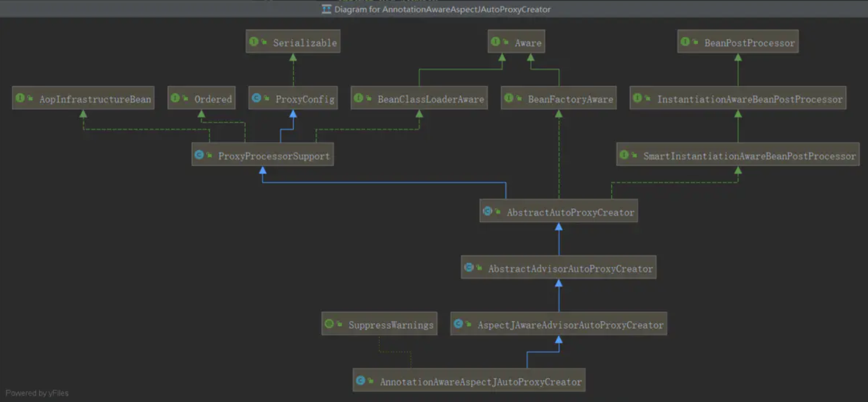
Task: Click the interface icon beside AopInfrastructureBean
Action: pos(20,98)
